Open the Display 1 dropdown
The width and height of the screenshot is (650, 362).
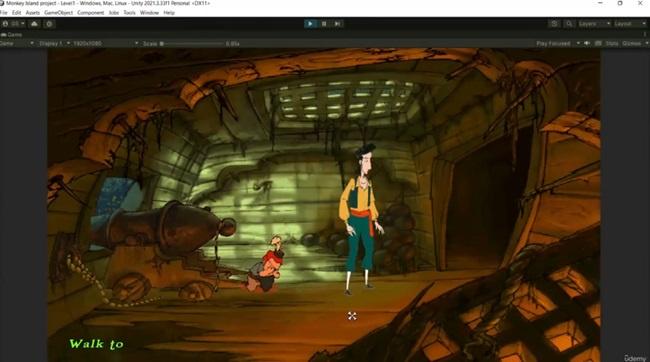pos(54,44)
